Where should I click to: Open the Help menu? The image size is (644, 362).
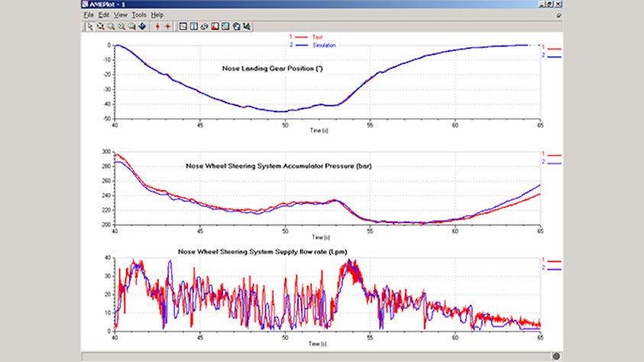[157, 15]
